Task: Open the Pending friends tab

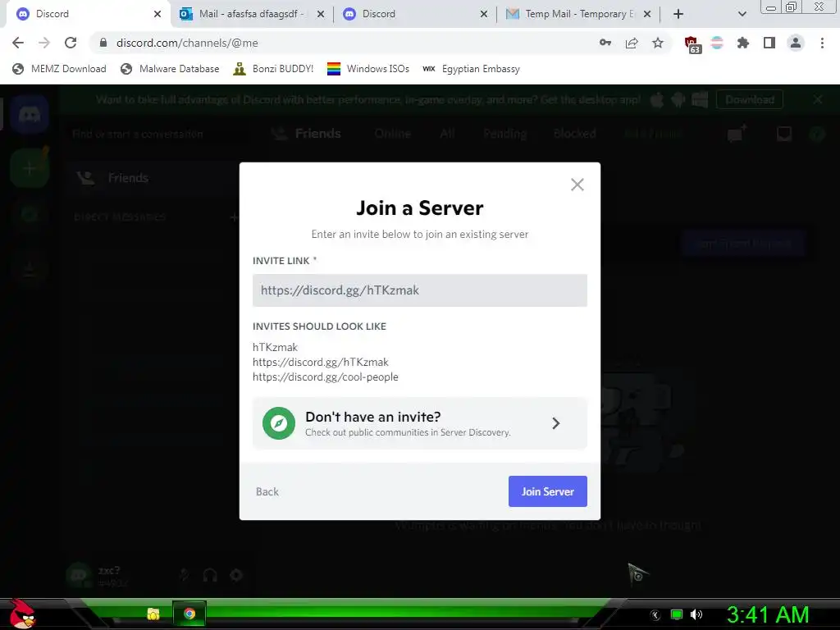Action: [x=504, y=134]
